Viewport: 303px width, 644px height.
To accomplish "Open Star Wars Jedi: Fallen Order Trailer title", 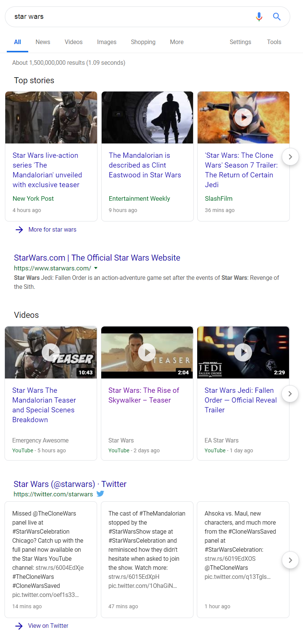I will point(241,400).
